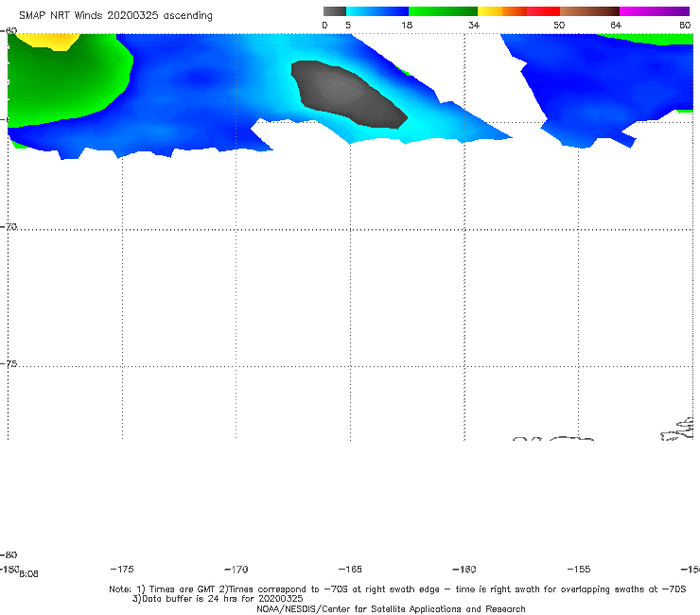Click the large green wind region on the map

point(67,85)
